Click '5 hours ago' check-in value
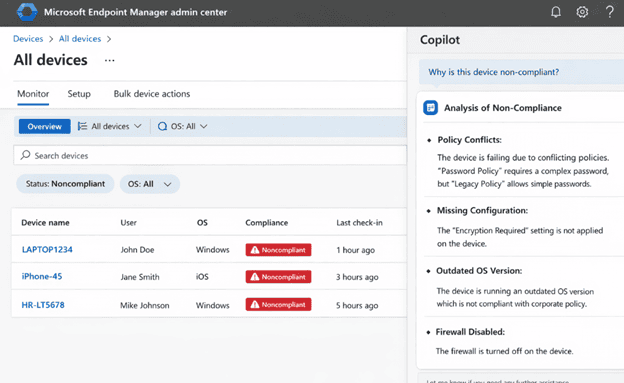 [x=357, y=305]
